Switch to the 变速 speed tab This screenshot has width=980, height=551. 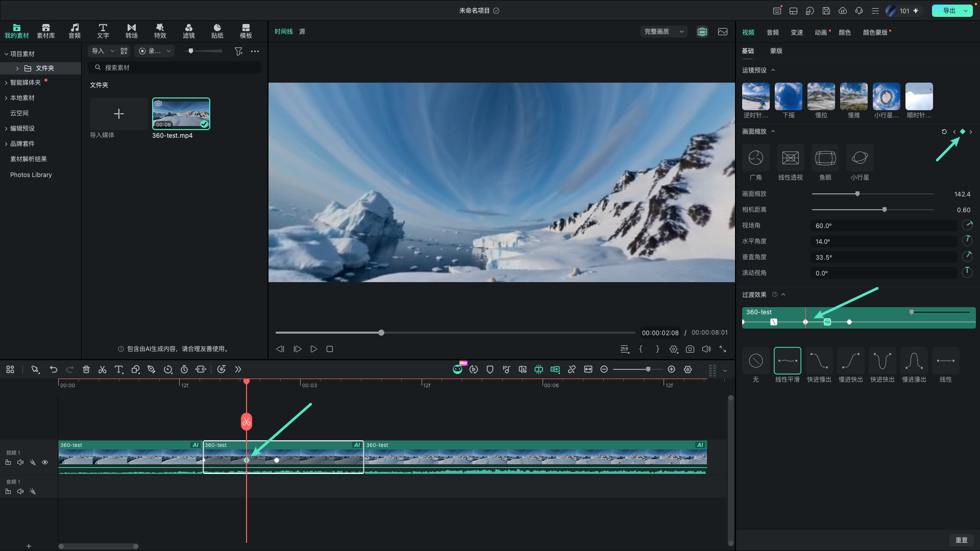(x=797, y=32)
